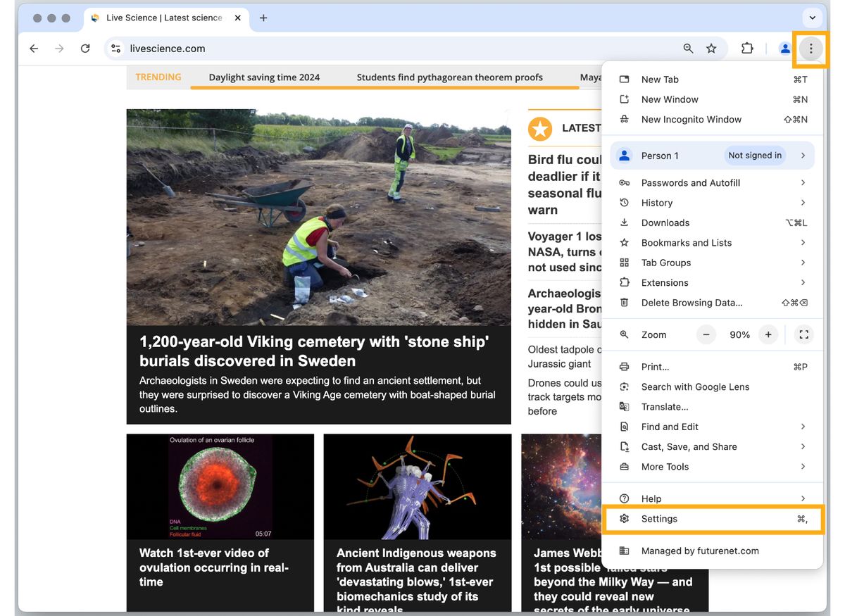Enter full screen via zoom row icon

click(x=803, y=334)
